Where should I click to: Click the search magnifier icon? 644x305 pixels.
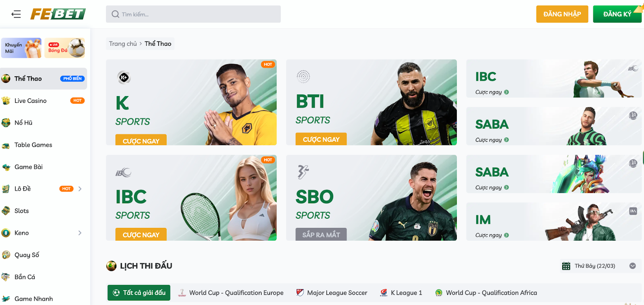(115, 14)
